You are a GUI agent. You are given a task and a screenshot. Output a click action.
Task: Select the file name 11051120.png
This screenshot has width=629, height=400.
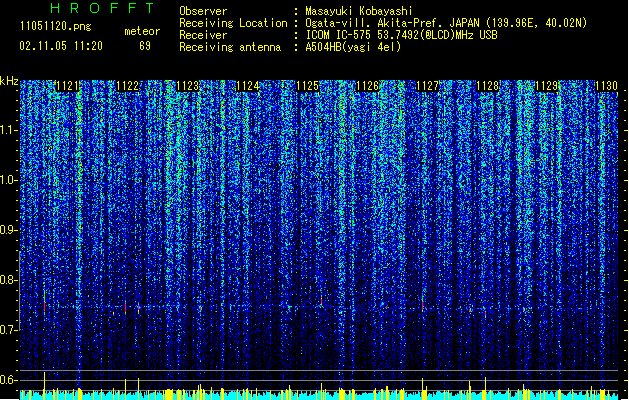[x=56, y=26]
